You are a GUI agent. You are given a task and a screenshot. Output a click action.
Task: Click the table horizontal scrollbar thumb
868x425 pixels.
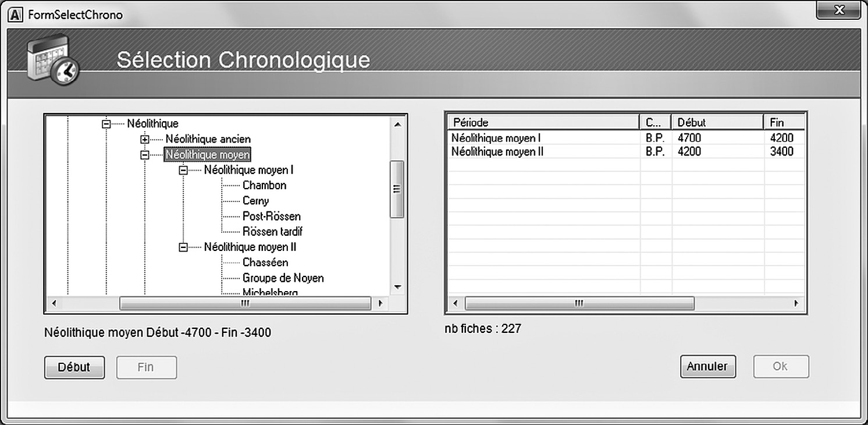579,303
